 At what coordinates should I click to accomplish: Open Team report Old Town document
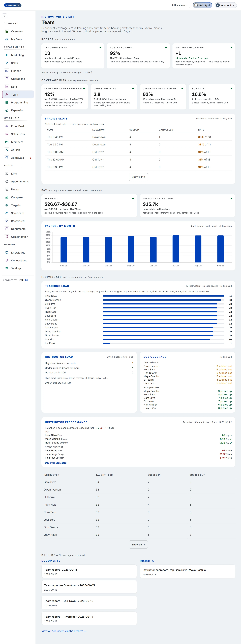pyautogui.click(x=89, y=603)
